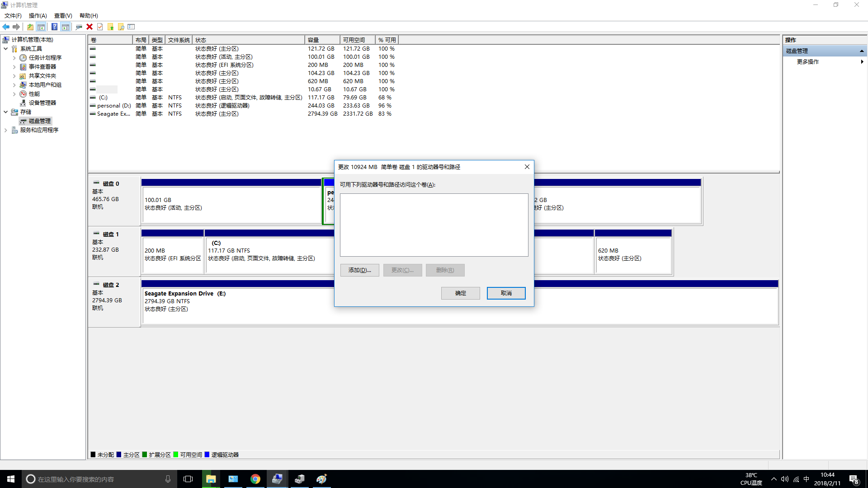Click the blue back arrow toolbar icon
Viewport: 868px width, 488px height.
tap(6, 27)
